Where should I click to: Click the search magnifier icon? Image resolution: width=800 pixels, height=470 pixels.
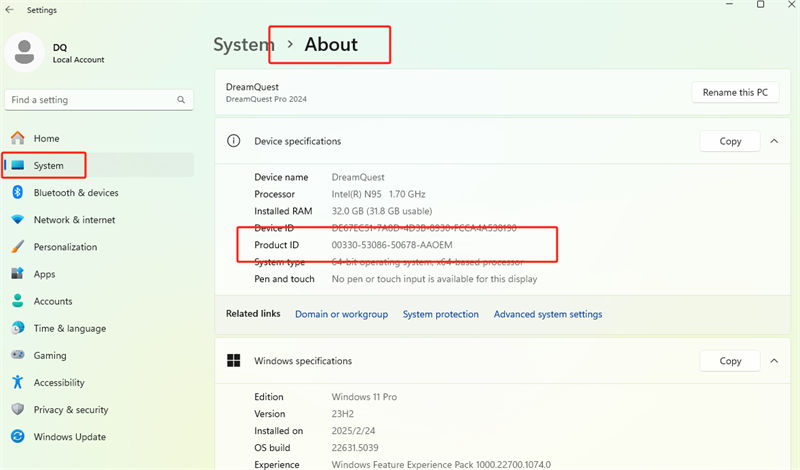[x=181, y=100]
